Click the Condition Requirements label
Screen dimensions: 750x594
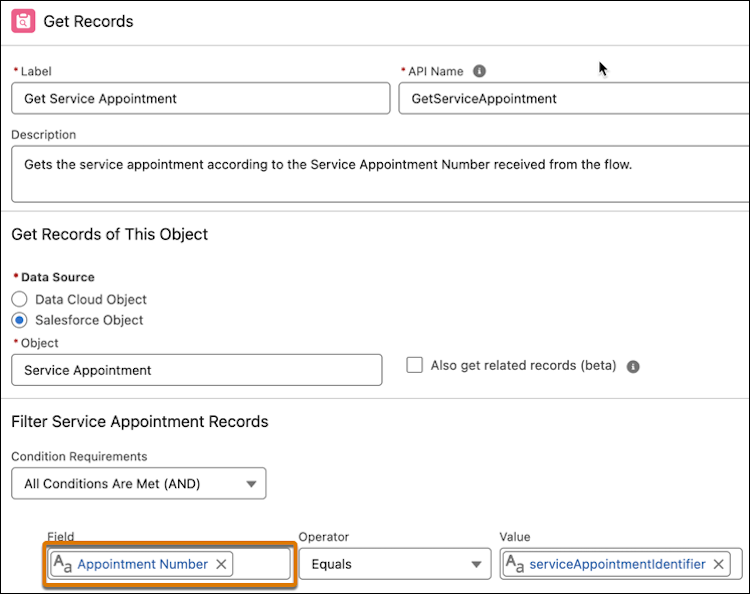(79, 456)
